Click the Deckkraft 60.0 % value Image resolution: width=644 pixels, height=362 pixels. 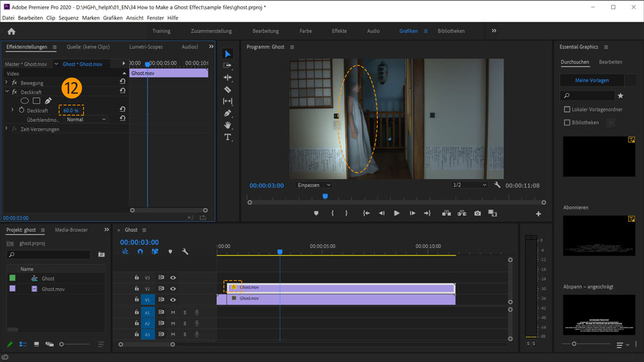pos(70,110)
